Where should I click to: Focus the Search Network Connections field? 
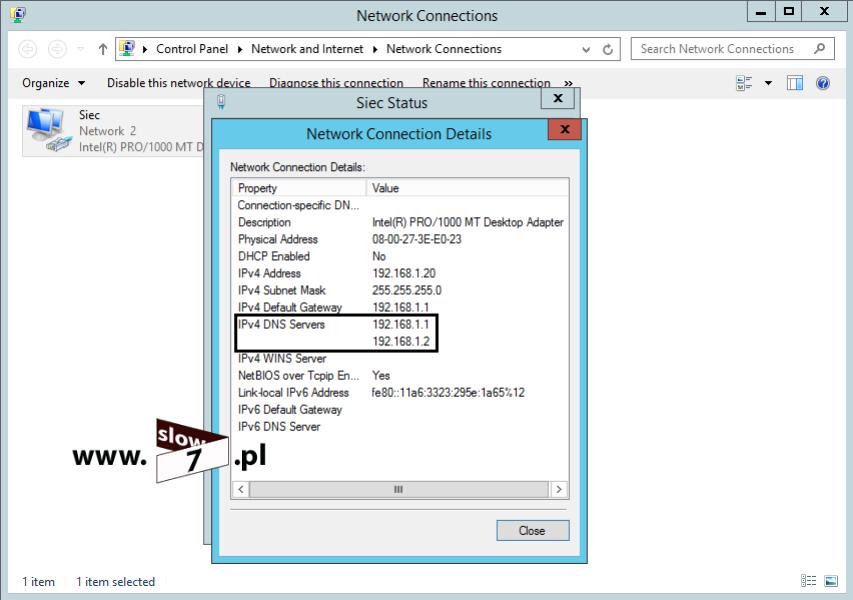tap(732, 49)
